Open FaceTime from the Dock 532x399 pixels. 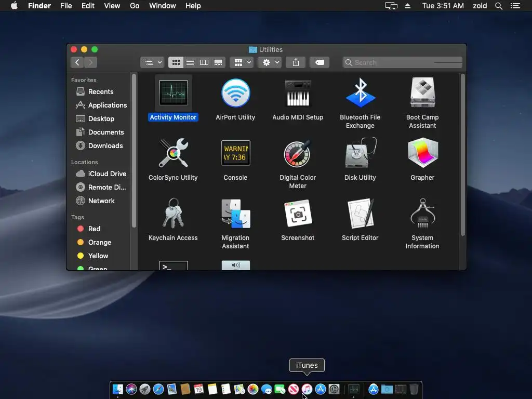click(x=280, y=389)
